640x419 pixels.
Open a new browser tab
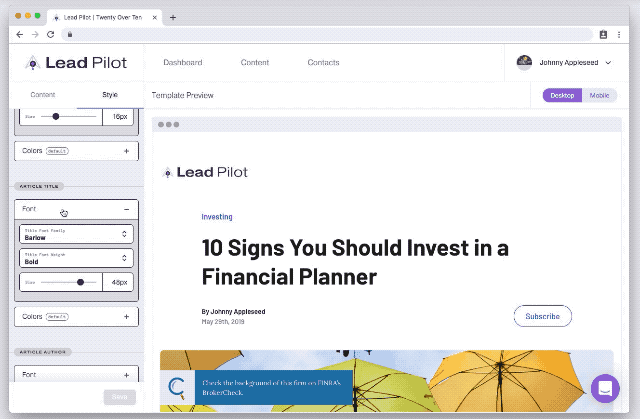coord(173,18)
